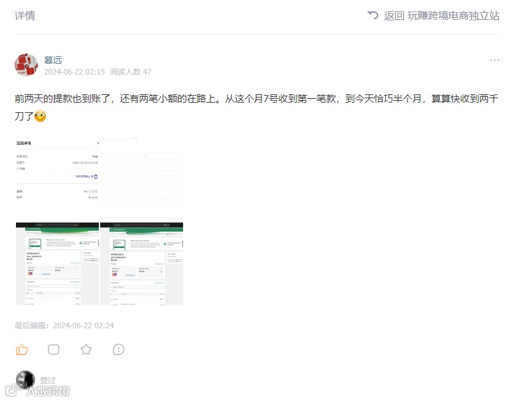The height and width of the screenshot is (401, 532).
Task: Toggle the star to favorite this post
Action: pos(85,349)
